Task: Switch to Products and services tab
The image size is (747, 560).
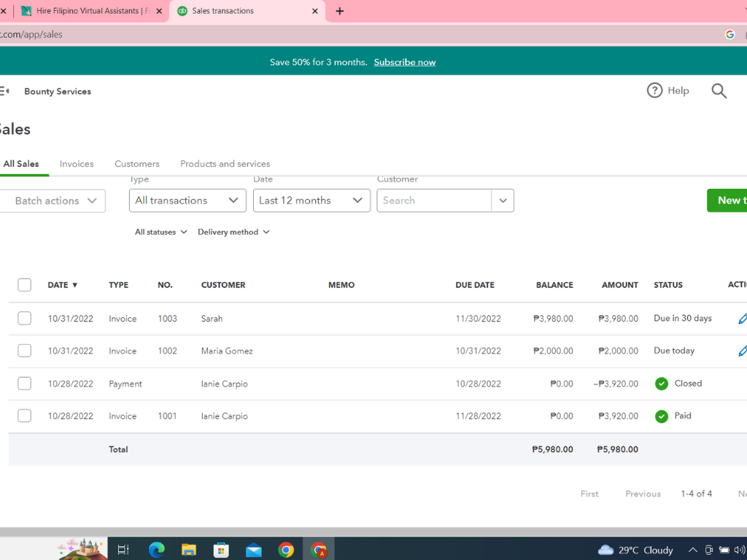Action: point(225,164)
